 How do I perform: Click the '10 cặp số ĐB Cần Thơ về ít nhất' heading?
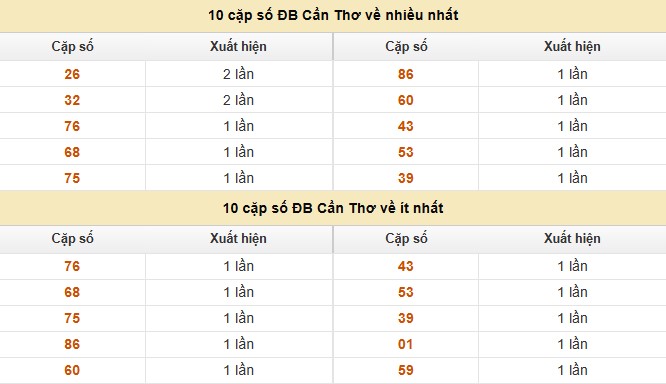[x=333, y=208]
